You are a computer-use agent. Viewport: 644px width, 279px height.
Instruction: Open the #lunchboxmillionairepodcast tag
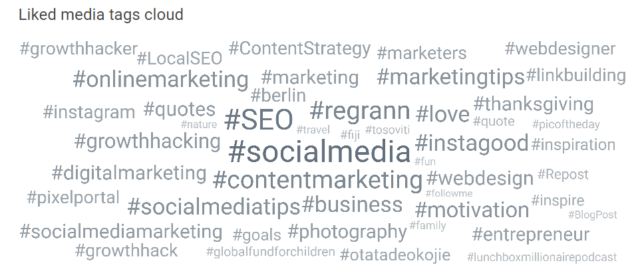click(x=542, y=257)
